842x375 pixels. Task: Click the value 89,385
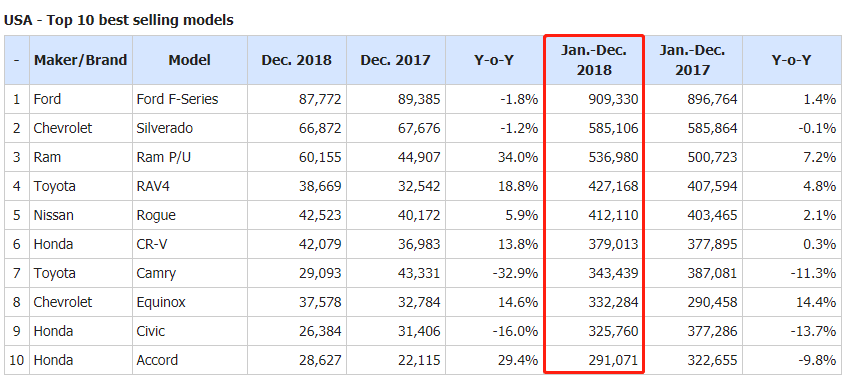tap(418, 99)
